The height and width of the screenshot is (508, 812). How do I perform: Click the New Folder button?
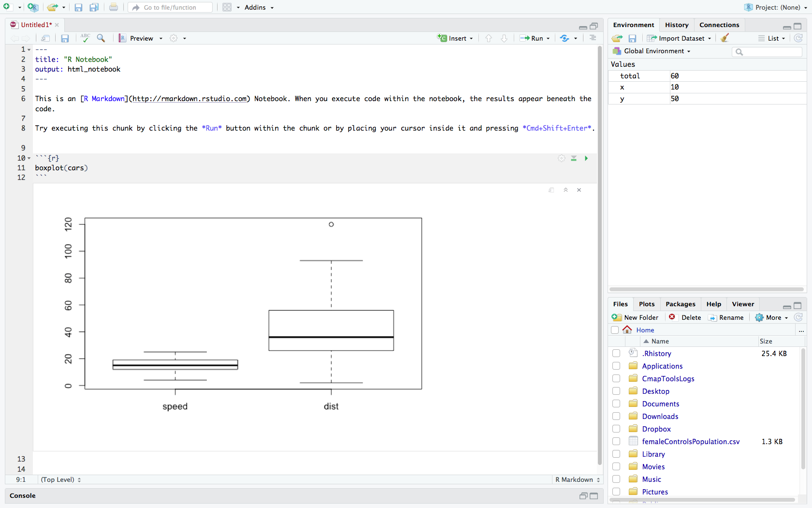point(635,317)
